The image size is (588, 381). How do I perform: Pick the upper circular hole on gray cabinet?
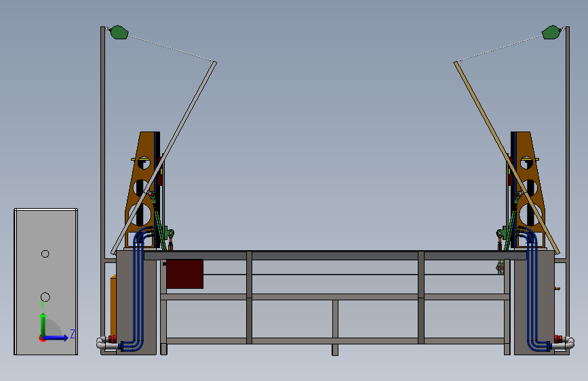tap(45, 254)
